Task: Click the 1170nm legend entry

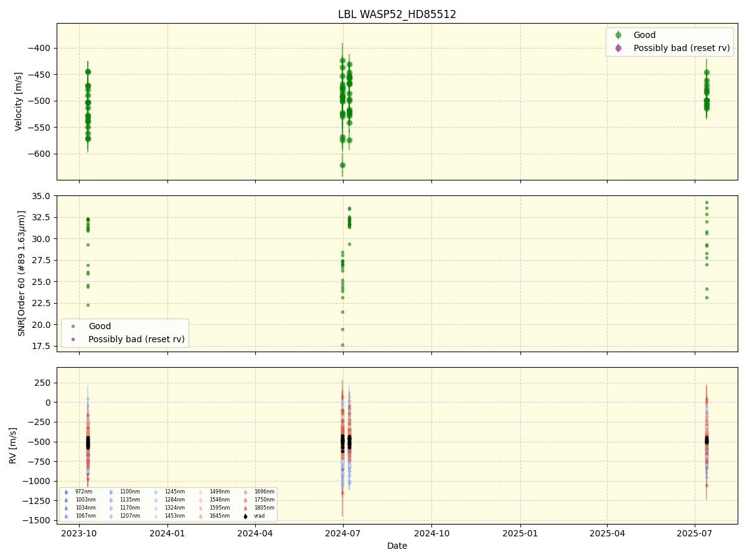Action: click(x=124, y=508)
